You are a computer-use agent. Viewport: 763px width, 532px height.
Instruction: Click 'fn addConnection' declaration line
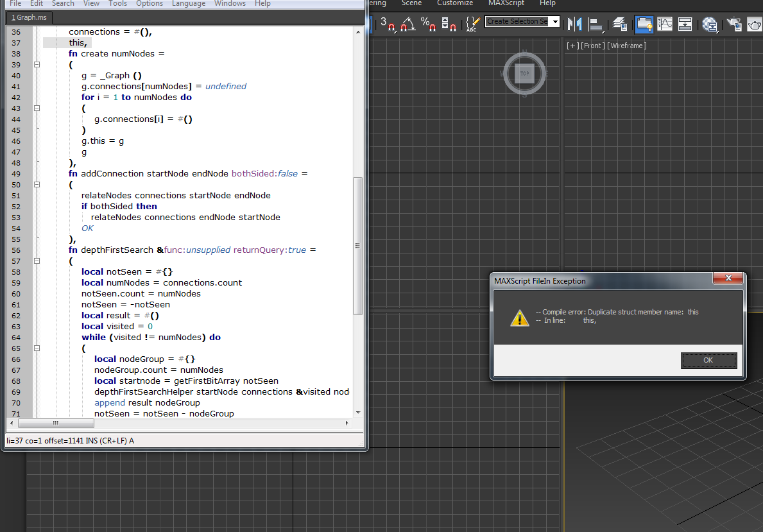188,174
